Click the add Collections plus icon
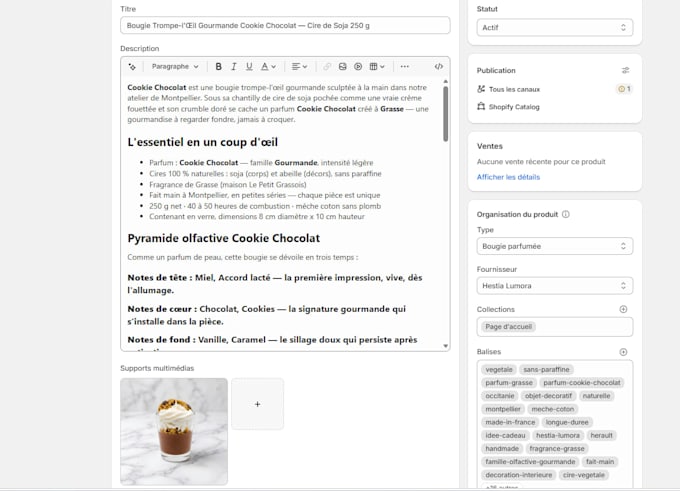Image resolution: width=680 pixels, height=491 pixels. (623, 309)
